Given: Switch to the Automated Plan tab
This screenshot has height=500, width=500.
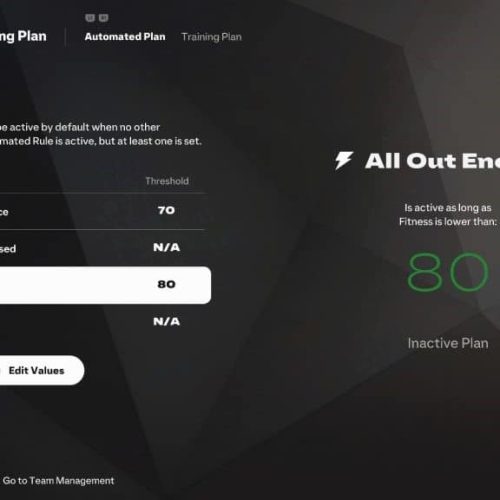Looking at the screenshot, I should [125, 37].
